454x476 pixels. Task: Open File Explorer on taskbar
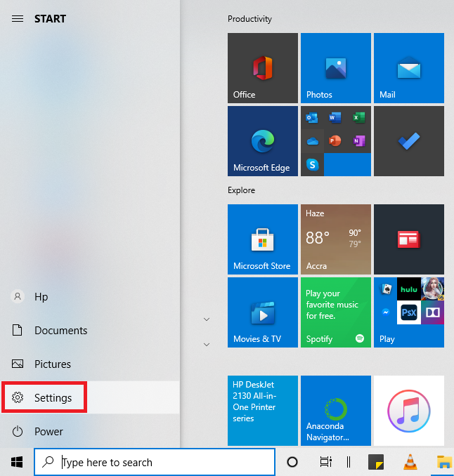(x=444, y=462)
